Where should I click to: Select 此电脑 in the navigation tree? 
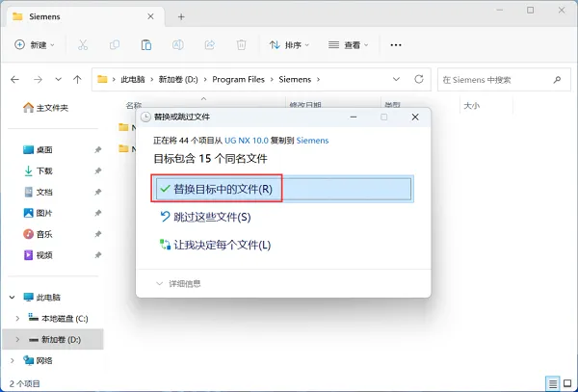point(41,298)
